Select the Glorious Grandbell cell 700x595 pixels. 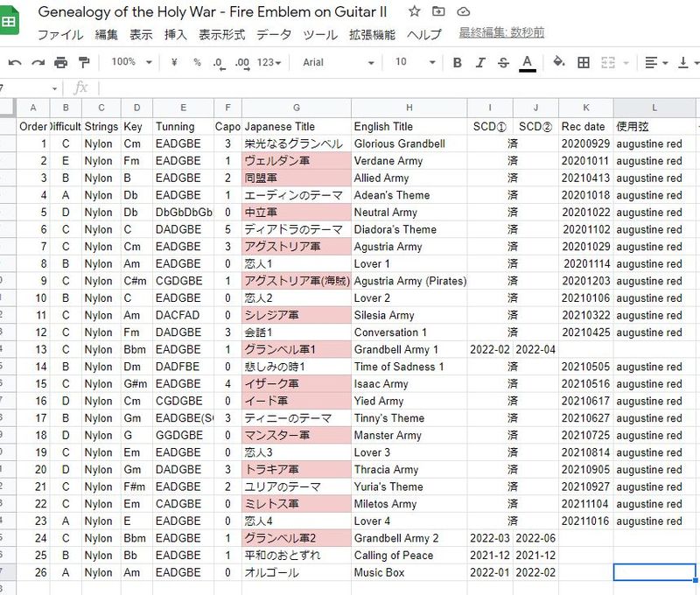[409, 143]
